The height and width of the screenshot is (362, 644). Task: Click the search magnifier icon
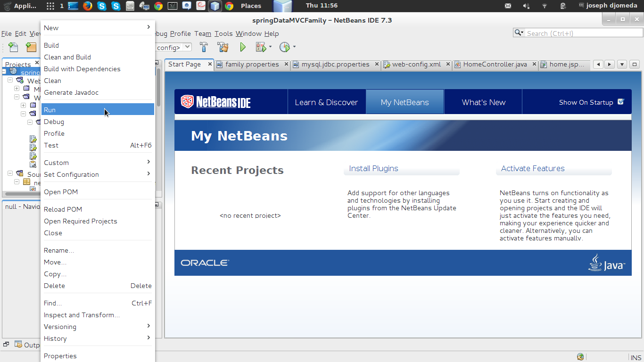click(519, 33)
